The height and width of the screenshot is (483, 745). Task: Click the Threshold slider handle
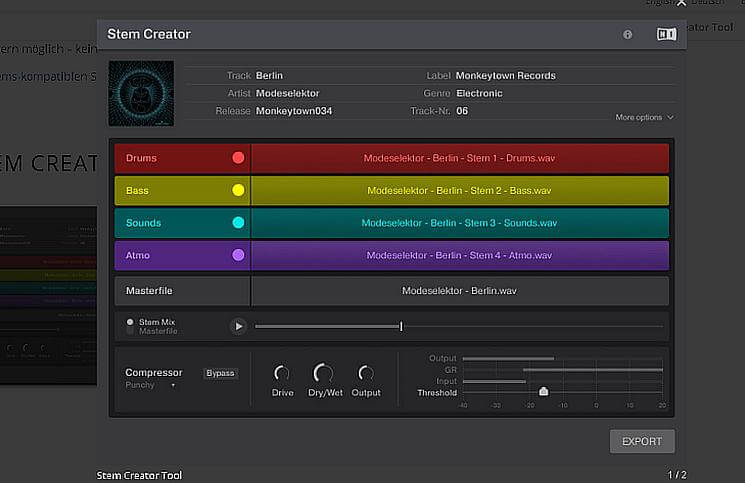(x=543, y=392)
